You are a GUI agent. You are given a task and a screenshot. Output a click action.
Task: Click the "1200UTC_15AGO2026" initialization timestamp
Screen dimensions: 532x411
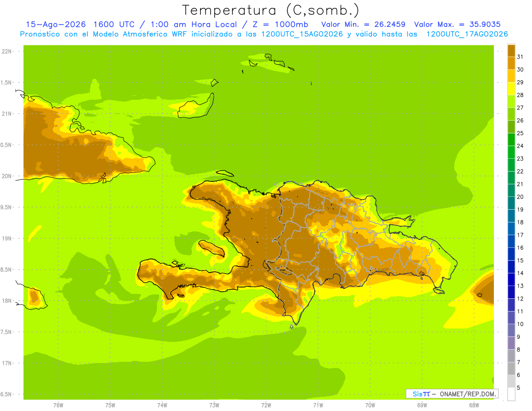pyautogui.click(x=301, y=34)
